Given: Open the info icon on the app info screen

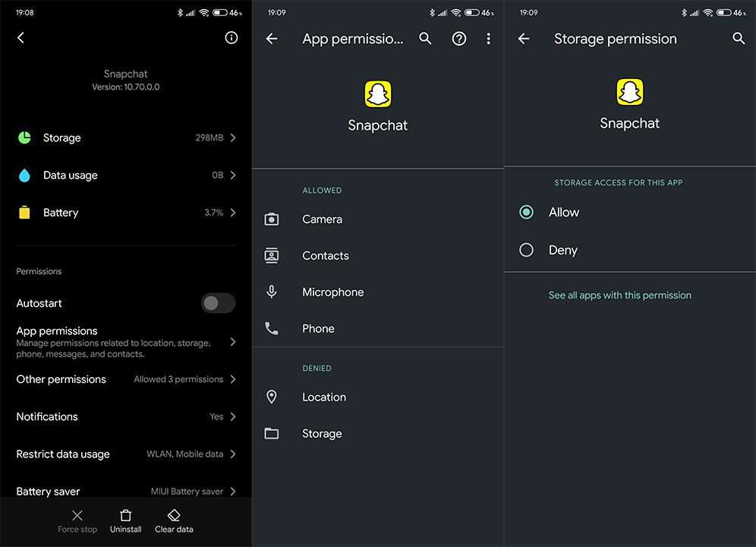Looking at the screenshot, I should [x=232, y=38].
